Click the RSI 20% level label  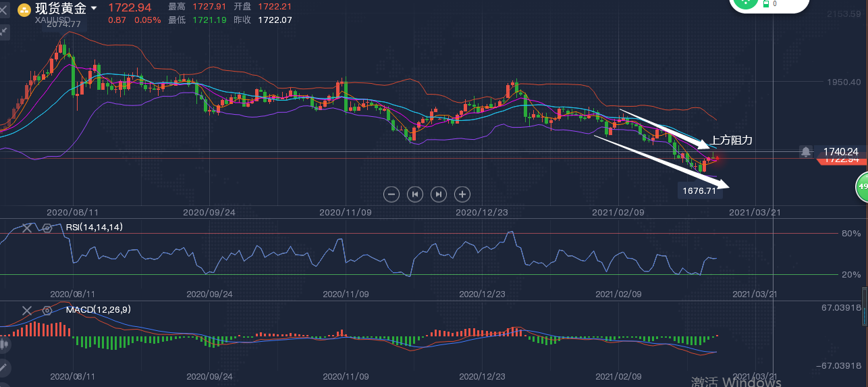[851, 275]
